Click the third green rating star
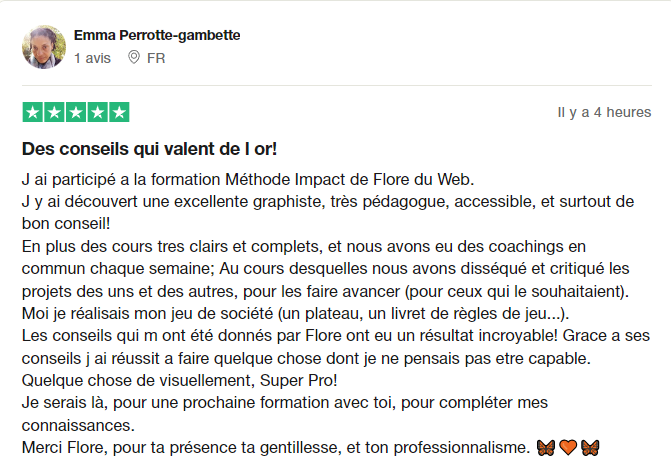 [76, 112]
